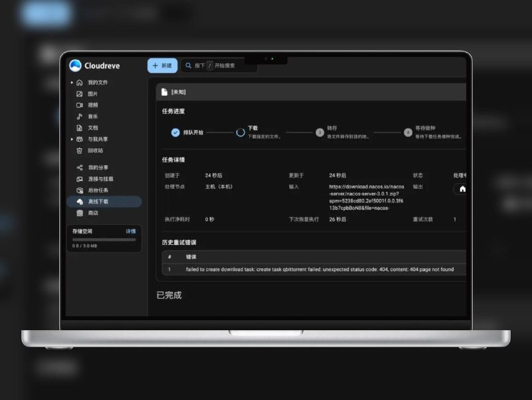Open the 商店 (Store) sidebar icon
The width and height of the screenshot is (532, 400).
coord(80,214)
